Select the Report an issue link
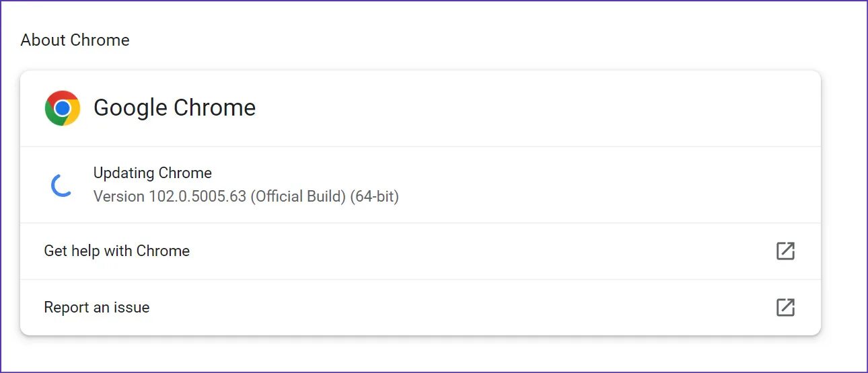This screenshot has width=868, height=373. tap(97, 307)
